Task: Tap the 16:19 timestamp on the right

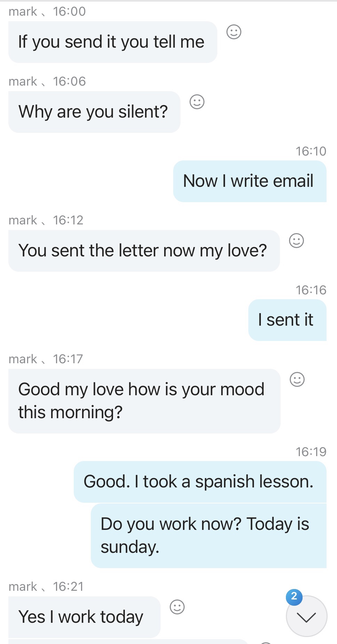Action: [x=311, y=452]
